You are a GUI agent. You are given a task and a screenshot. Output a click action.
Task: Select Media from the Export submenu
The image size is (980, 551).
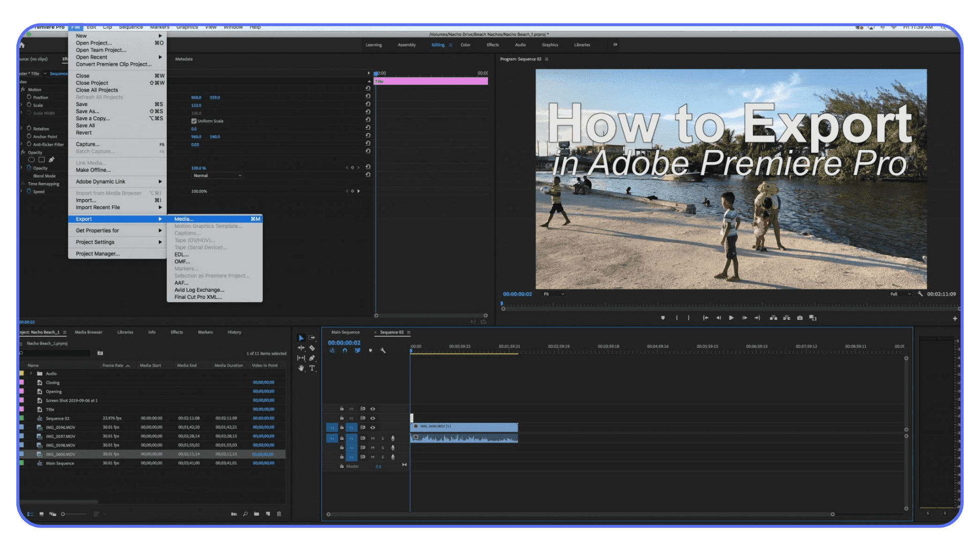click(184, 219)
